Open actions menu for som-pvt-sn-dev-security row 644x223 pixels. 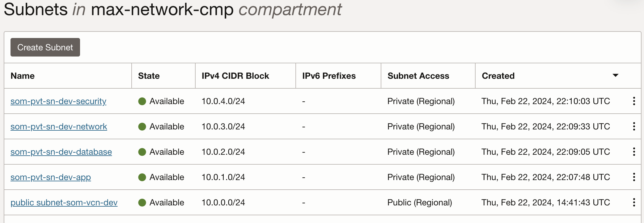pyautogui.click(x=634, y=101)
